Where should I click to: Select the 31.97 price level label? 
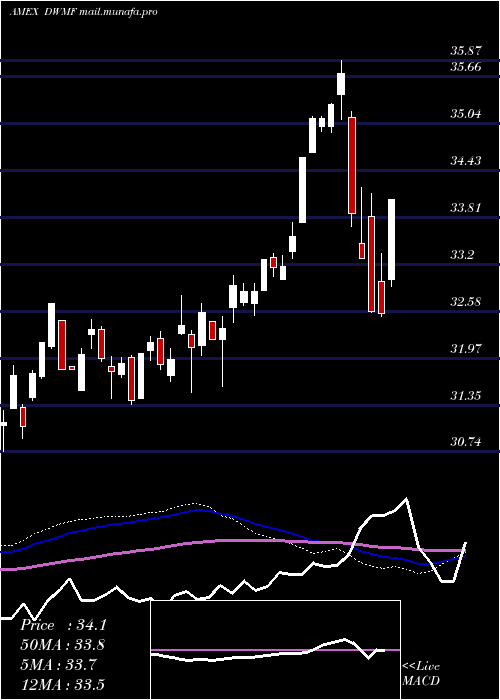466,348
